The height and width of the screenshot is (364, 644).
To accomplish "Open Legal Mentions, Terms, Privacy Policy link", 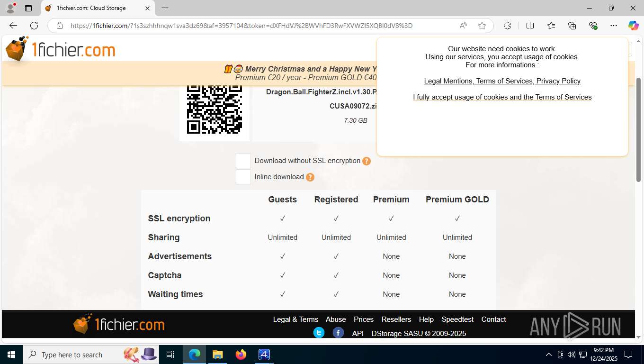I will tap(502, 81).
